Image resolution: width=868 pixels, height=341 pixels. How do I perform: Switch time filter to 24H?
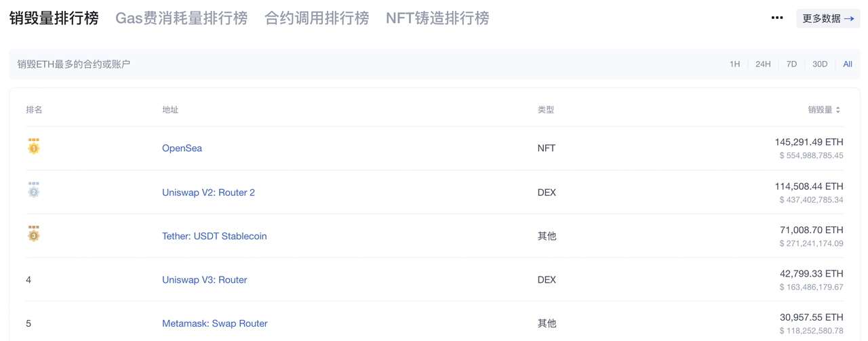tap(763, 64)
